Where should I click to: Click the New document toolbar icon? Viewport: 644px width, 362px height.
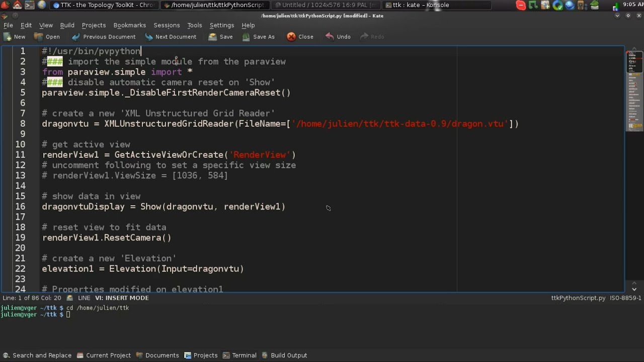point(8,37)
